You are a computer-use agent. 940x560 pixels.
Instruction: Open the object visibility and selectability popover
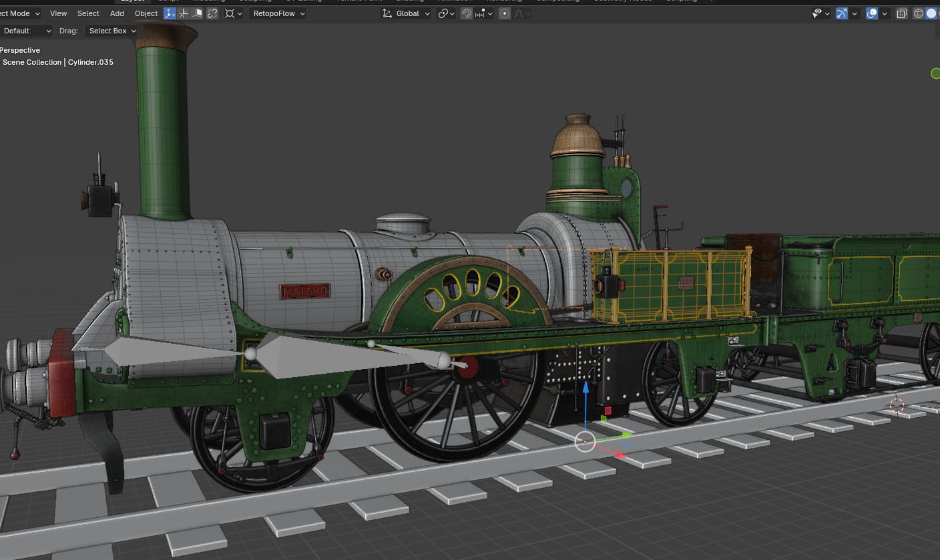[x=820, y=13]
